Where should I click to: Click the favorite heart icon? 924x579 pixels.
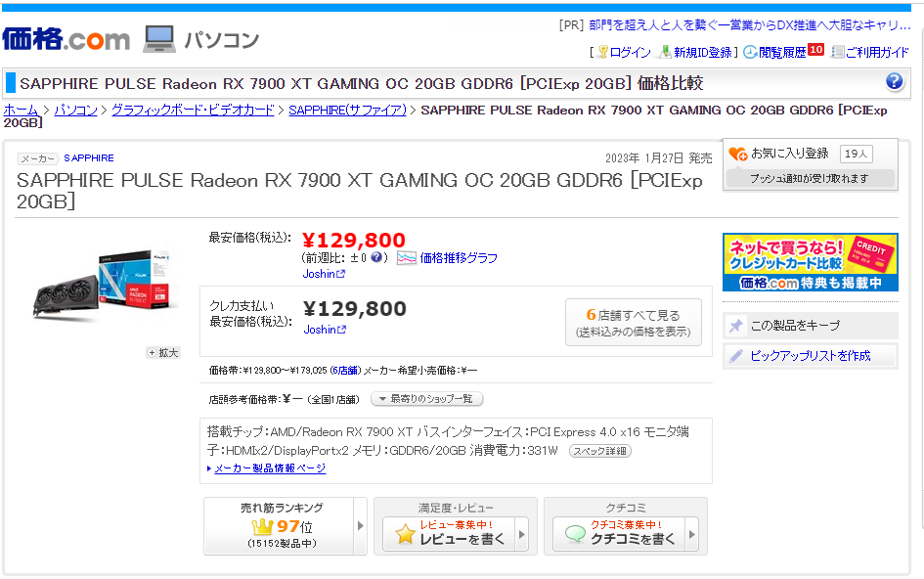click(x=738, y=154)
